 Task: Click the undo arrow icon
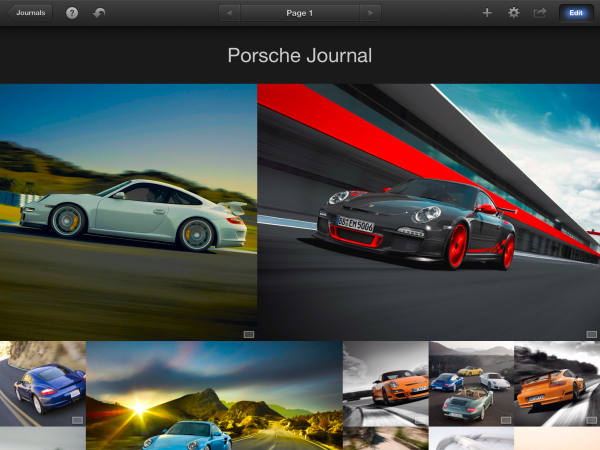coord(99,13)
